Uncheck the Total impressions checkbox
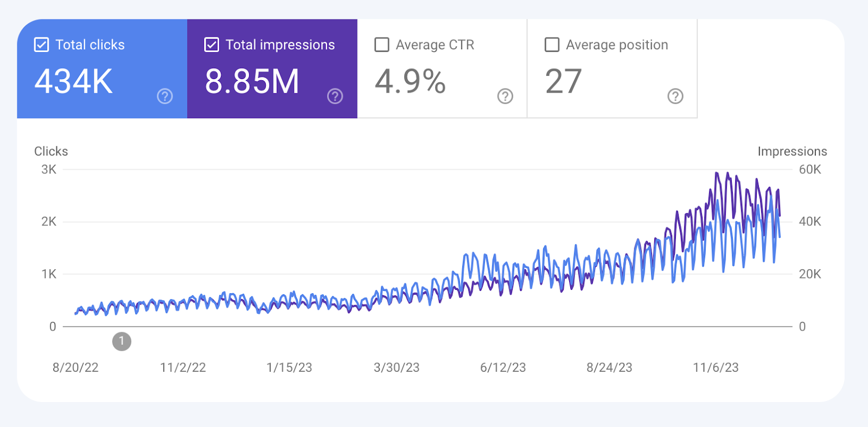Viewport: 868px width, 427px height. 212,44
